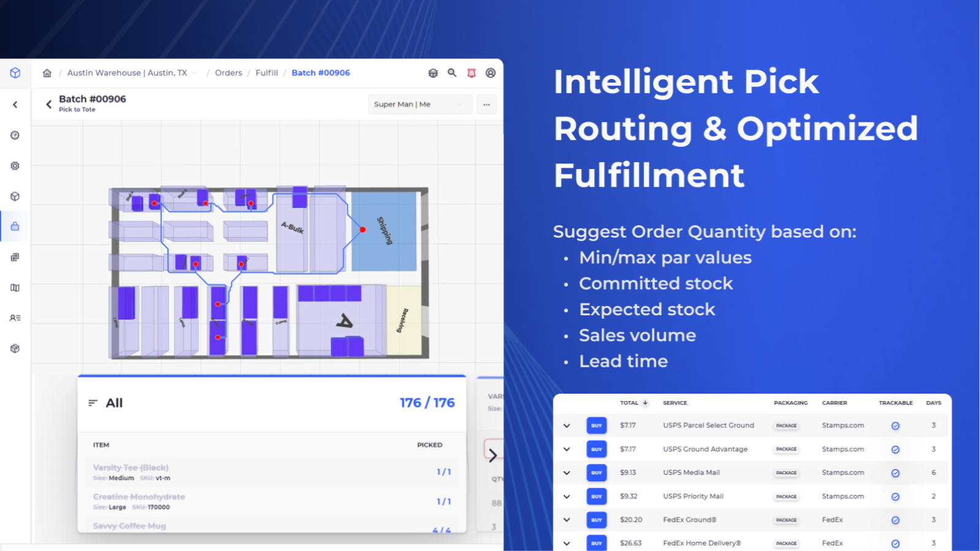Open the notifications bell icon
Viewport: 980px width, 551px height.
point(471,73)
